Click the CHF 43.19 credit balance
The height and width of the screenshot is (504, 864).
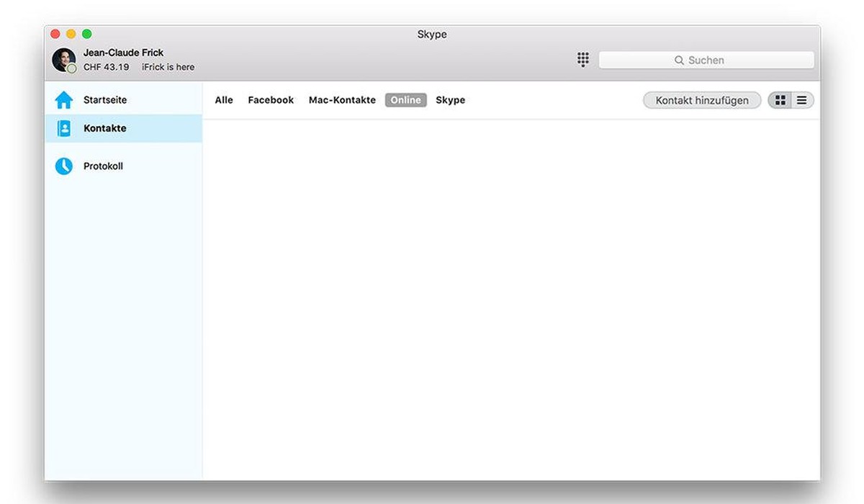pyautogui.click(x=106, y=67)
